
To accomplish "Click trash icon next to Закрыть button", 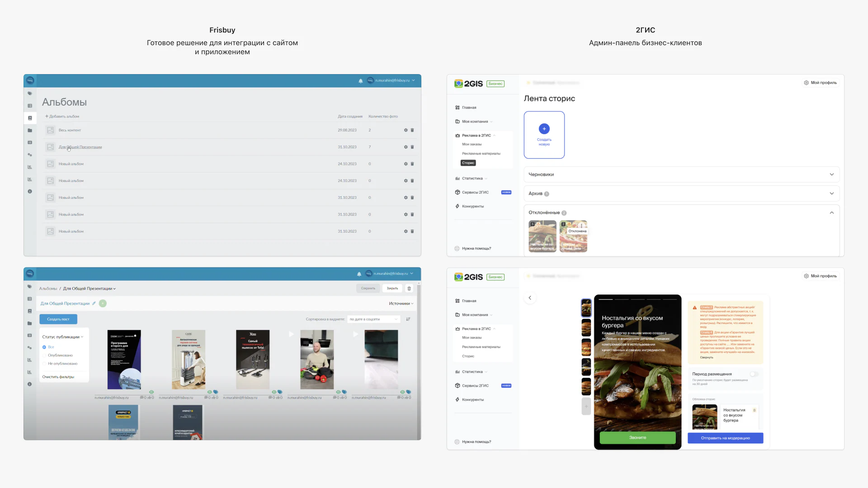I will [x=409, y=288].
